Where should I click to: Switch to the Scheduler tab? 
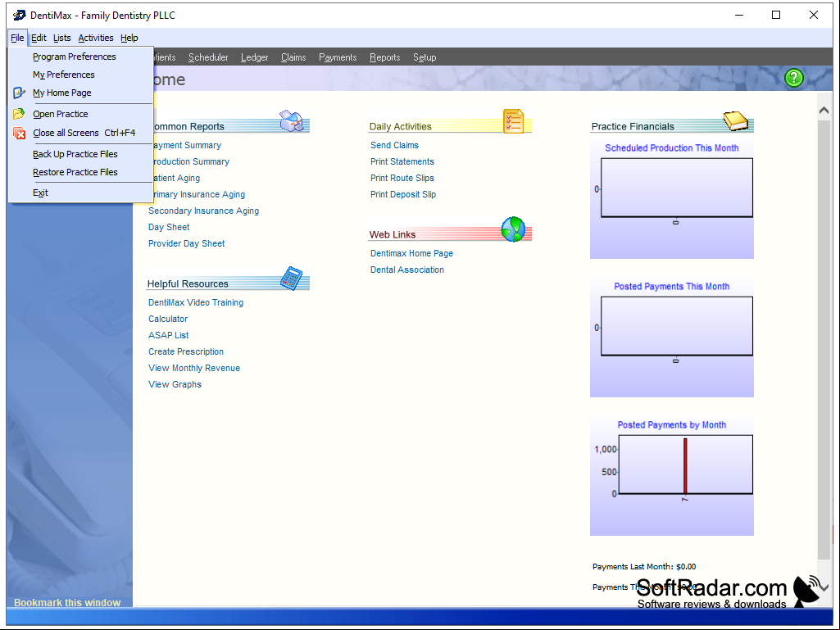[x=208, y=57]
